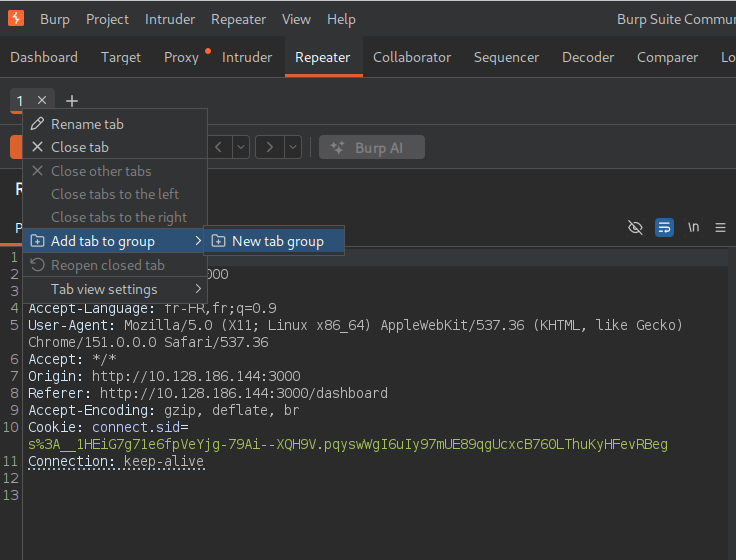Switch to the Proxy tab

tap(181, 57)
